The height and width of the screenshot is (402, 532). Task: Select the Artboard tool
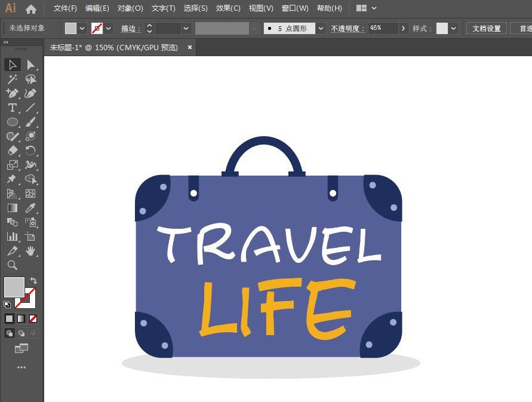(x=30, y=237)
